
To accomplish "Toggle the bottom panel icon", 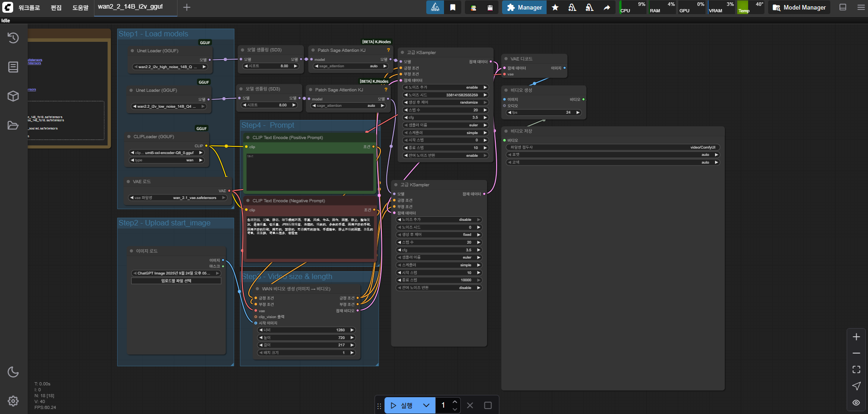I will [843, 7].
